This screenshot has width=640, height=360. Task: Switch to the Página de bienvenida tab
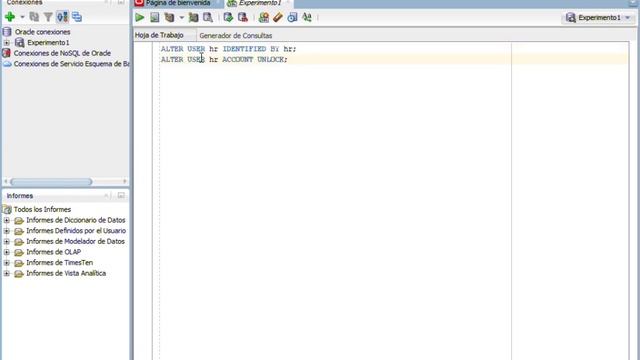pos(178,3)
